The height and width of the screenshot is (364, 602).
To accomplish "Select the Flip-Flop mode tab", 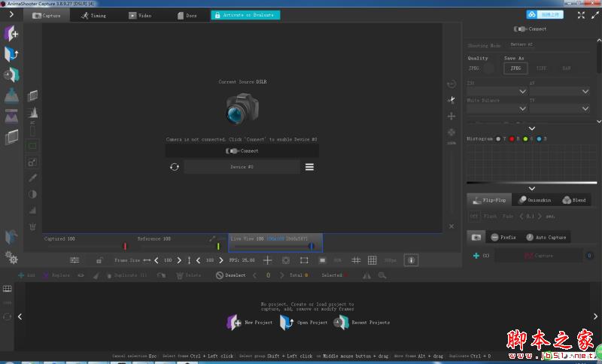I will point(489,200).
